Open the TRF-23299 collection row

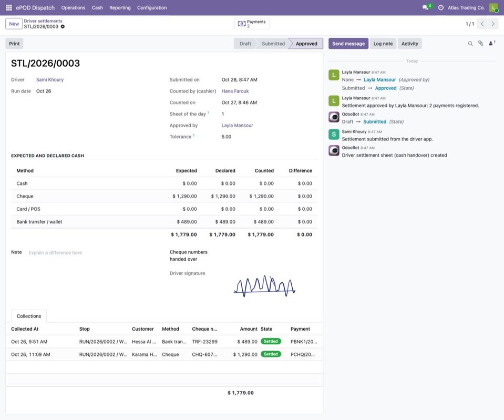(164, 342)
